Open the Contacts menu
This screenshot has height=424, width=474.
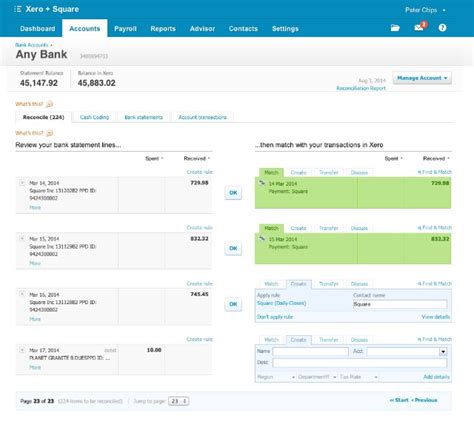[x=243, y=29]
